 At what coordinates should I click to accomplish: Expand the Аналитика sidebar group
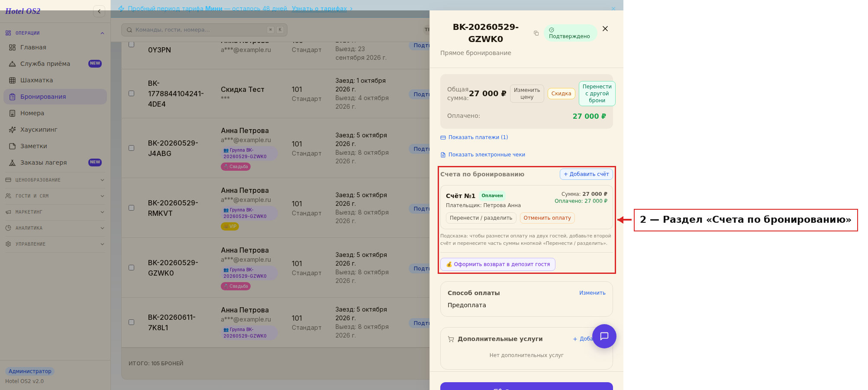55,228
